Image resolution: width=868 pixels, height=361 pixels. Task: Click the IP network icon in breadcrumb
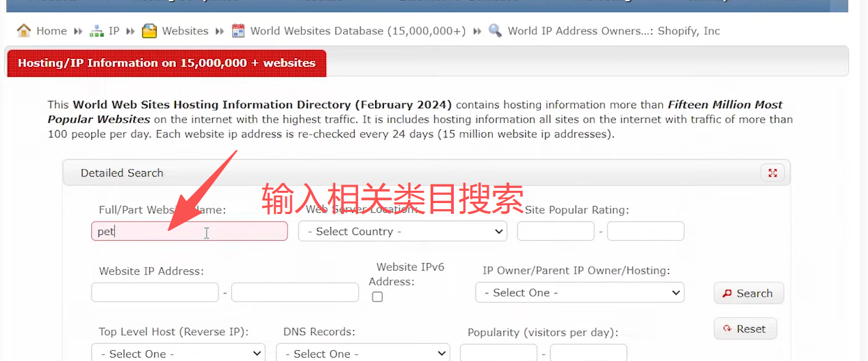tap(97, 31)
